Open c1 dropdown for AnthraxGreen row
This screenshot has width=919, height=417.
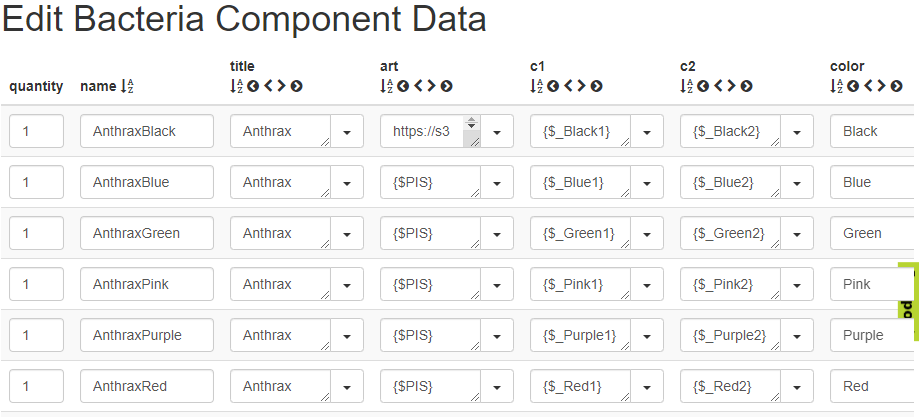click(647, 233)
